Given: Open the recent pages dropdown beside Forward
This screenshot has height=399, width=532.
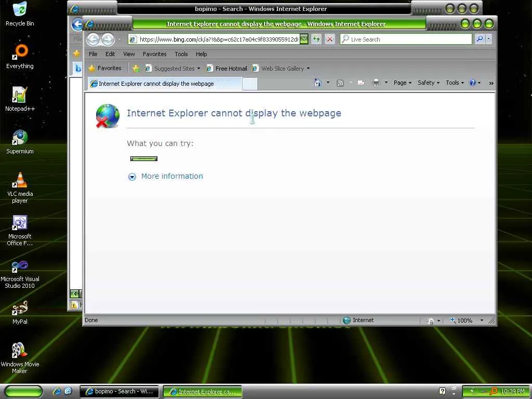Looking at the screenshot, I should click(x=119, y=39).
